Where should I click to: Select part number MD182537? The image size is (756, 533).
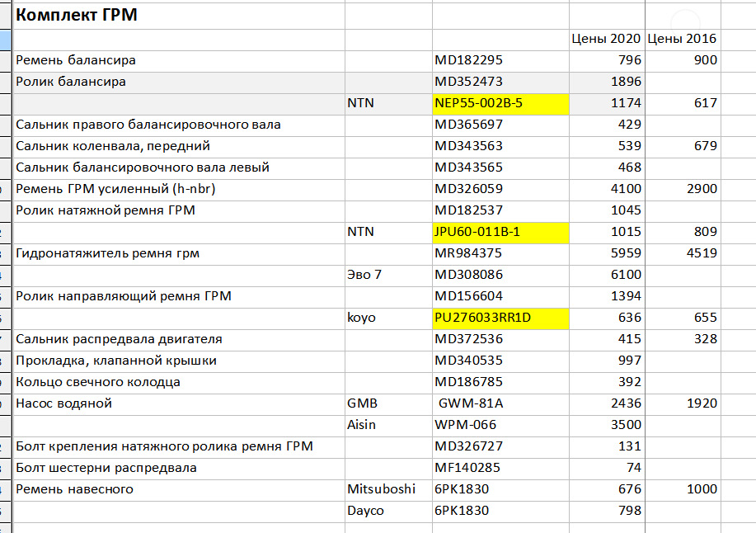(x=500, y=211)
